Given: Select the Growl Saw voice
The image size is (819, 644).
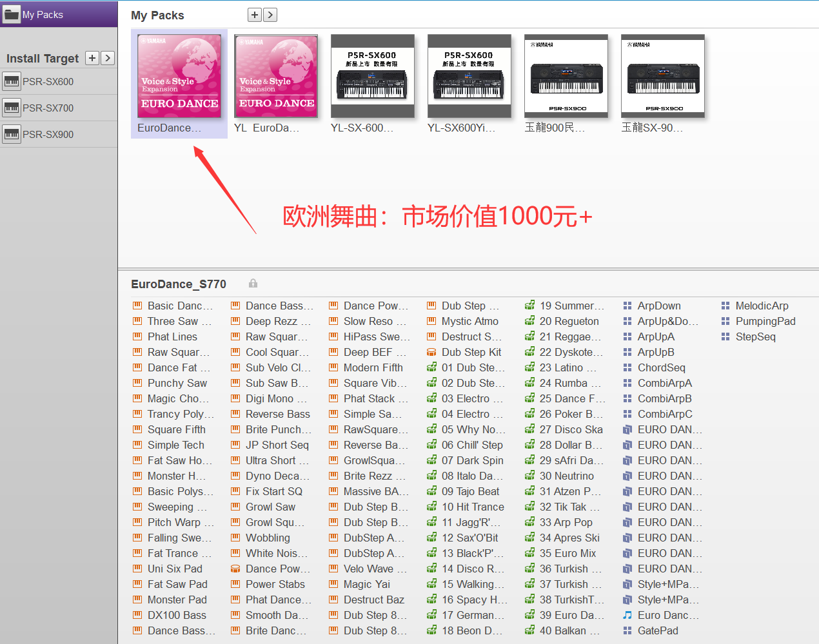Looking at the screenshot, I should pos(271,507).
